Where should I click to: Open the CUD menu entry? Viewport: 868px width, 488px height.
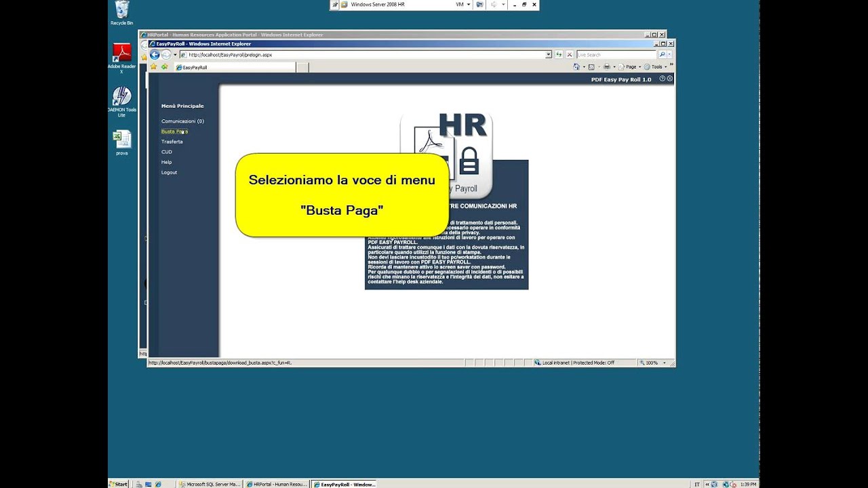[166, 152]
